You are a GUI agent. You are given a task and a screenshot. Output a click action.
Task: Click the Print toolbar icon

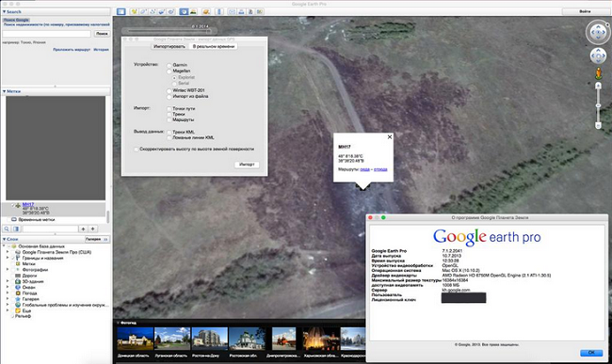241,11
